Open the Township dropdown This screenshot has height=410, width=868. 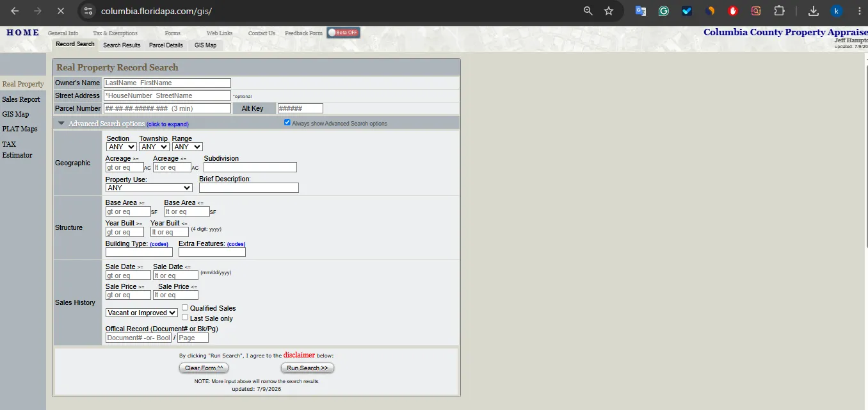click(154, 147)
